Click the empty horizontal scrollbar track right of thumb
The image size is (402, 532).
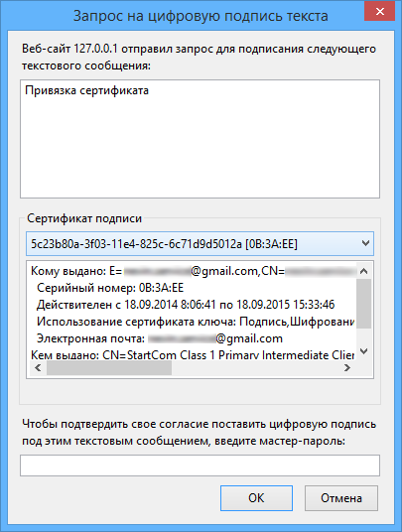pyautogui.click(x=255, y=368)
